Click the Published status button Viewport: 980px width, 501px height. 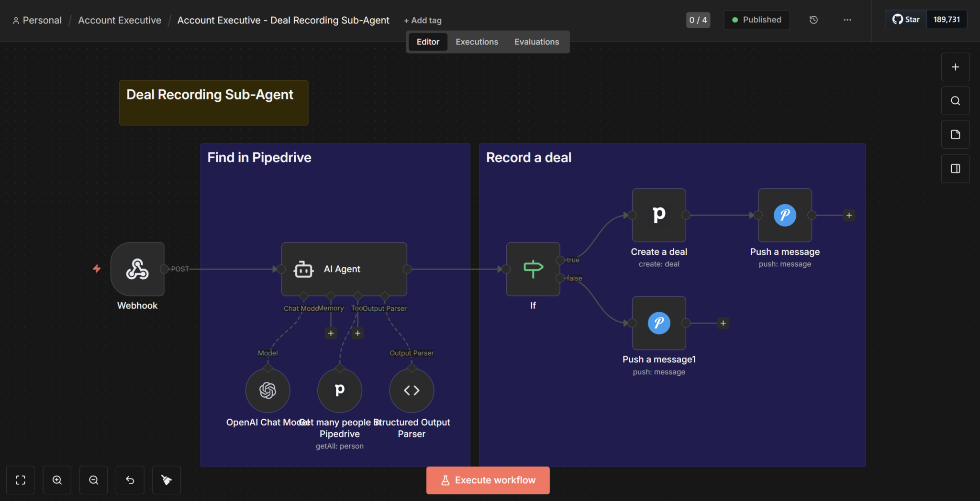[757, 20]
